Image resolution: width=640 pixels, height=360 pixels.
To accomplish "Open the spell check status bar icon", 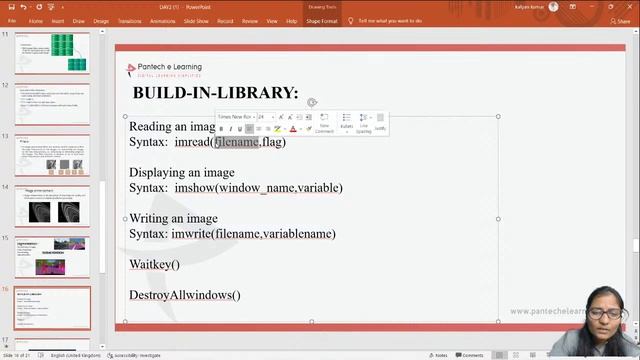I will click(x=40, y=356).
